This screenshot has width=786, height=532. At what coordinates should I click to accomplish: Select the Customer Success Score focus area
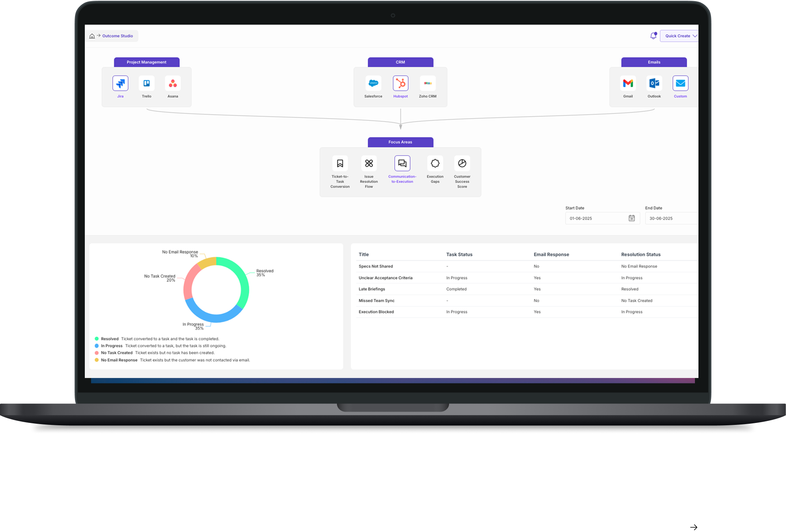462,163
